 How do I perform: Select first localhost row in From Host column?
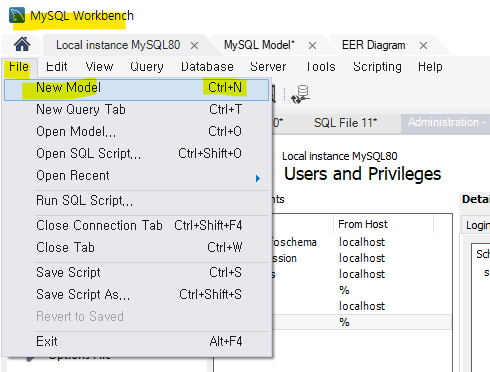tap(362, 242)
